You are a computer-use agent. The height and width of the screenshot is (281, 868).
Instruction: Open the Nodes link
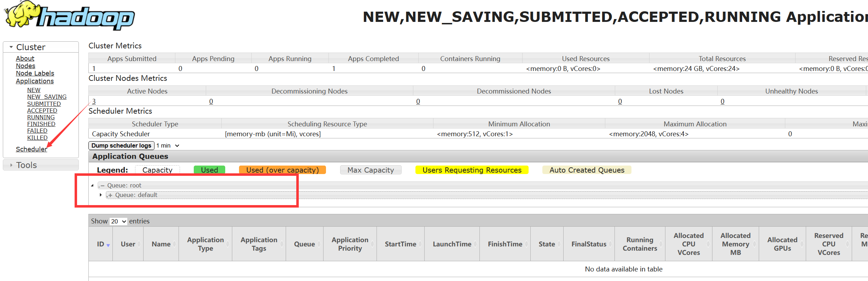tap(25, 66)
